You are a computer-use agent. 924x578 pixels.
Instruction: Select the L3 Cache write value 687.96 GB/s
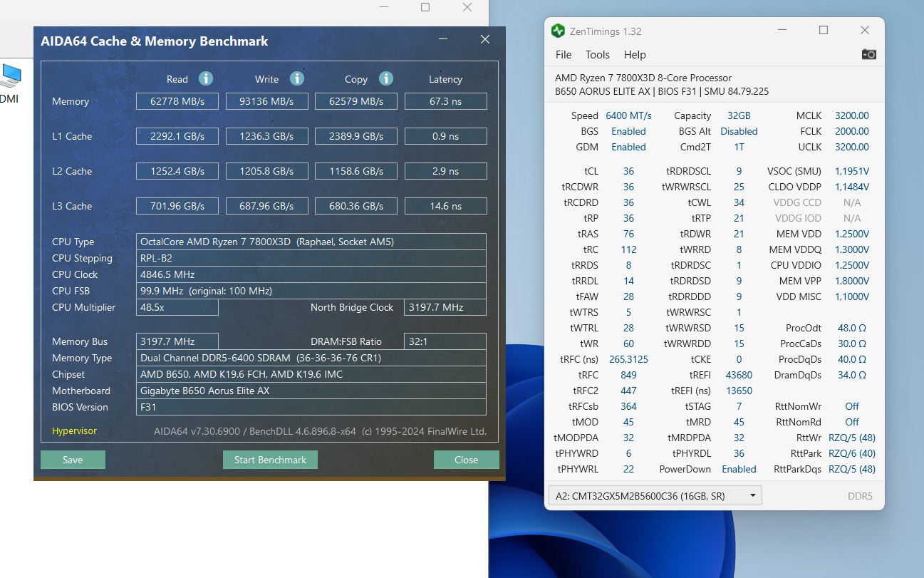tap(267, 206)
